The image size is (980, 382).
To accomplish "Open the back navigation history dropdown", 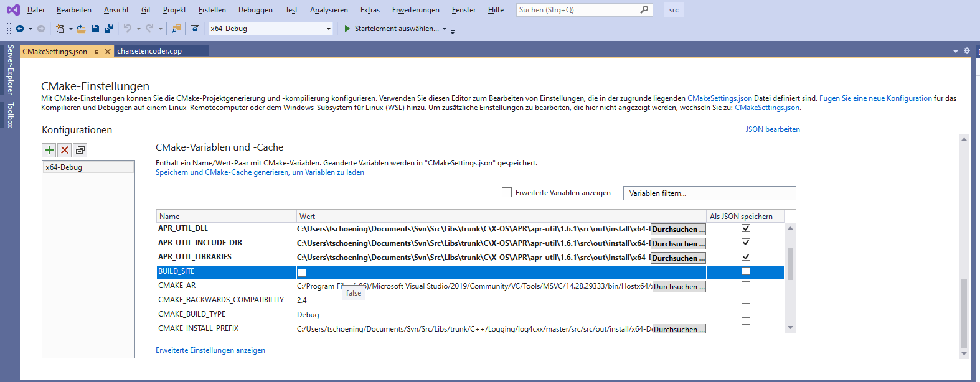I will click(31, 29).
